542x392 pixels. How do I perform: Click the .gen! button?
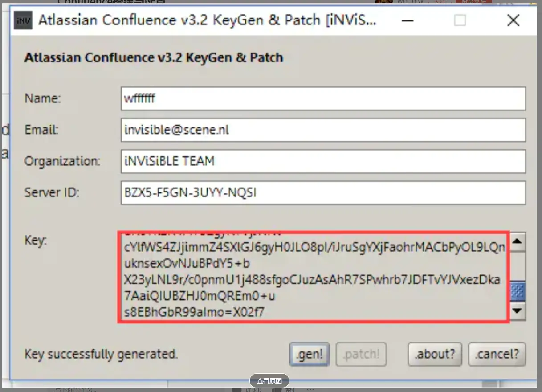pos(310,355)
